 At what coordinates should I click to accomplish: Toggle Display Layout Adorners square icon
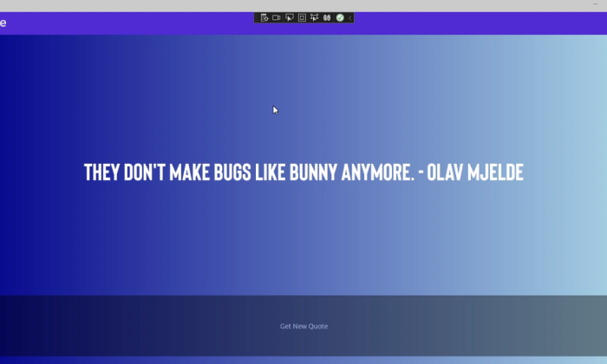click(x=302, y=18)
